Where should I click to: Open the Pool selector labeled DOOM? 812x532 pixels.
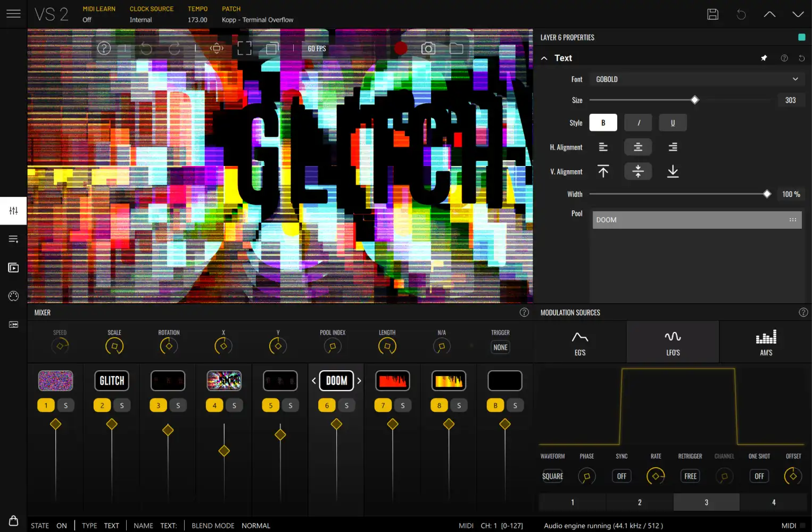697,220
